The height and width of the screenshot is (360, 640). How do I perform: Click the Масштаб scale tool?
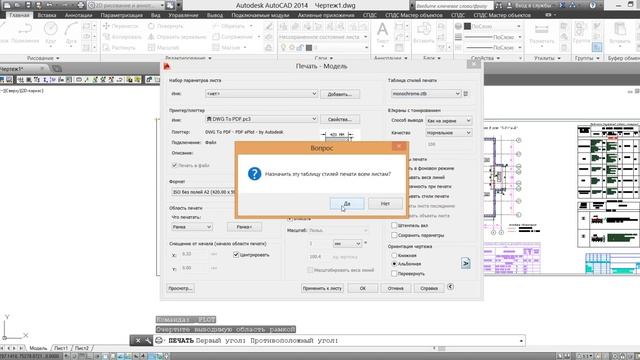[164, 47]
